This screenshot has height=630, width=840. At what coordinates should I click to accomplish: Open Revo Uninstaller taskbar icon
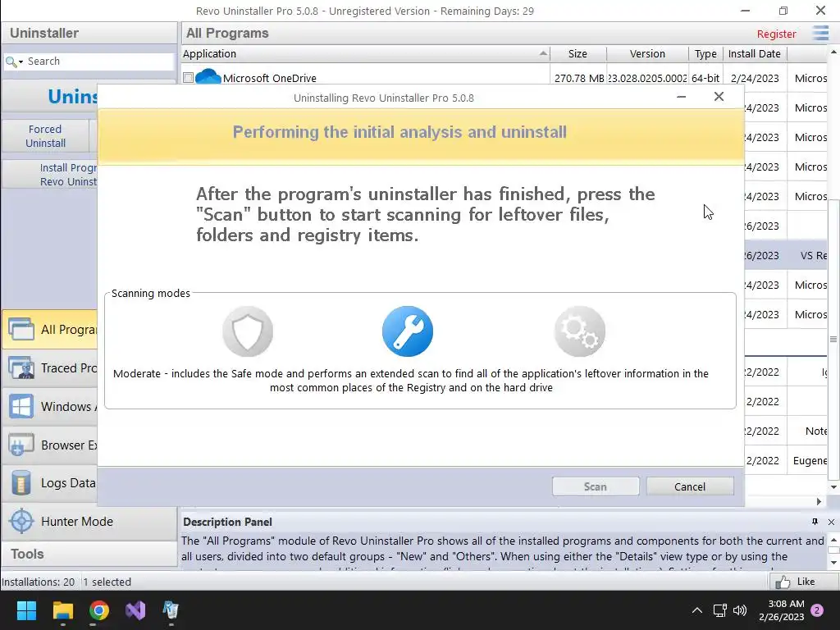tap(171, 610)
